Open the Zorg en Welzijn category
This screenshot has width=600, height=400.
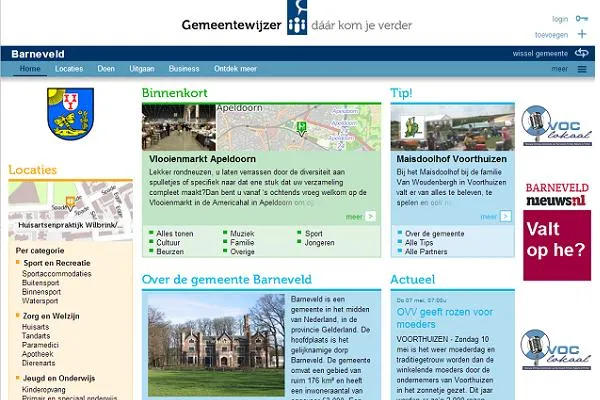coord(51,316)
